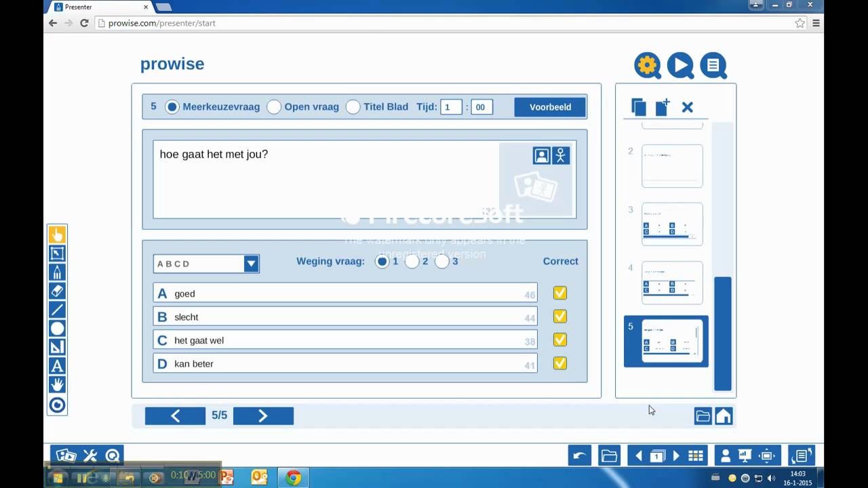Open the Presenter settings gear

[x=646, y=65]
